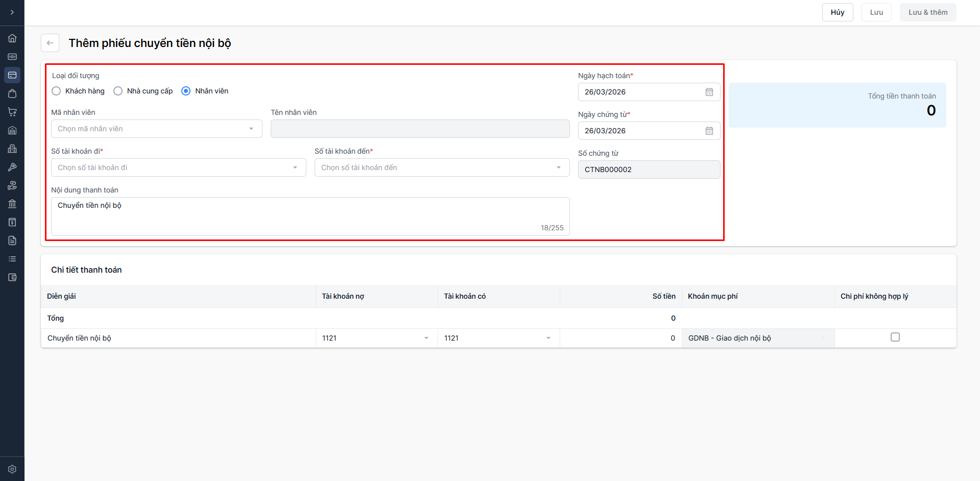
Task: Click the back arrow beside page title
Action: pos(50,43)
